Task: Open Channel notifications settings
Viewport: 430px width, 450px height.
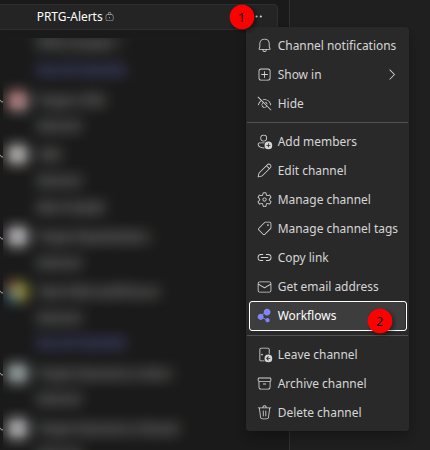Action: pyautogui.click(x=327, y=46)
